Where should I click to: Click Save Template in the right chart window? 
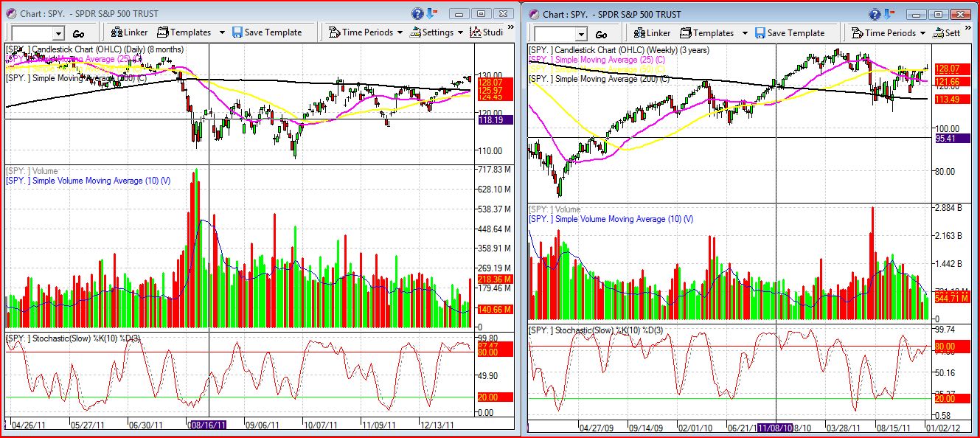[789, 33]
